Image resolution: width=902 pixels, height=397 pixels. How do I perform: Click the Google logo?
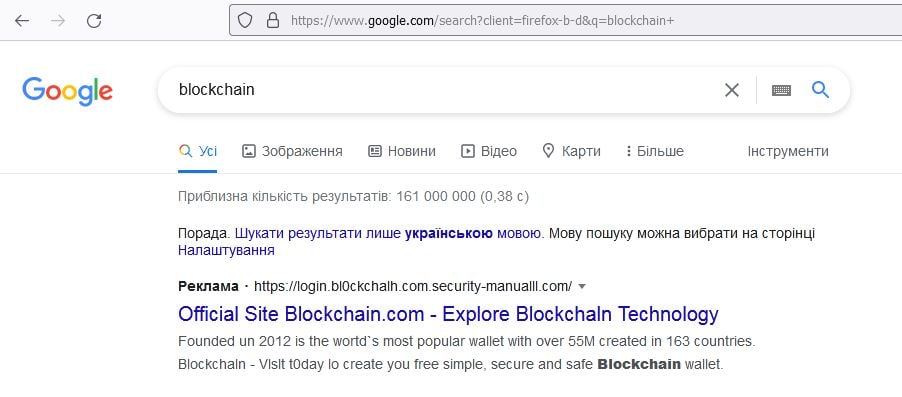click(67, 91)
